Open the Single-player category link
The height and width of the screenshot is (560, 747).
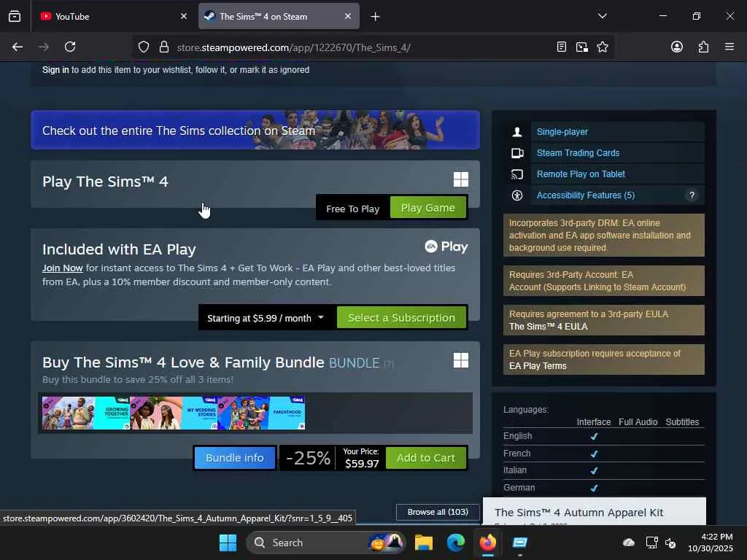coord(562,132)
